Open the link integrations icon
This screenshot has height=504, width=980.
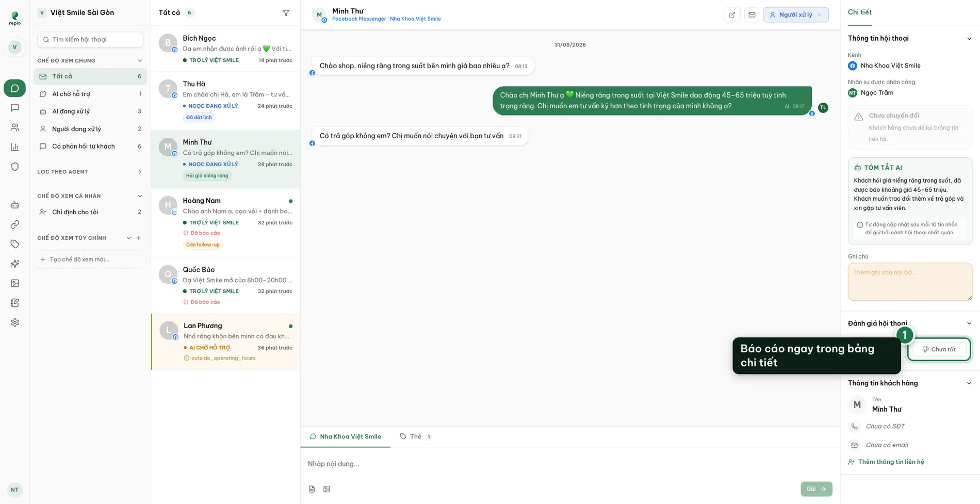tap(15, 224)
